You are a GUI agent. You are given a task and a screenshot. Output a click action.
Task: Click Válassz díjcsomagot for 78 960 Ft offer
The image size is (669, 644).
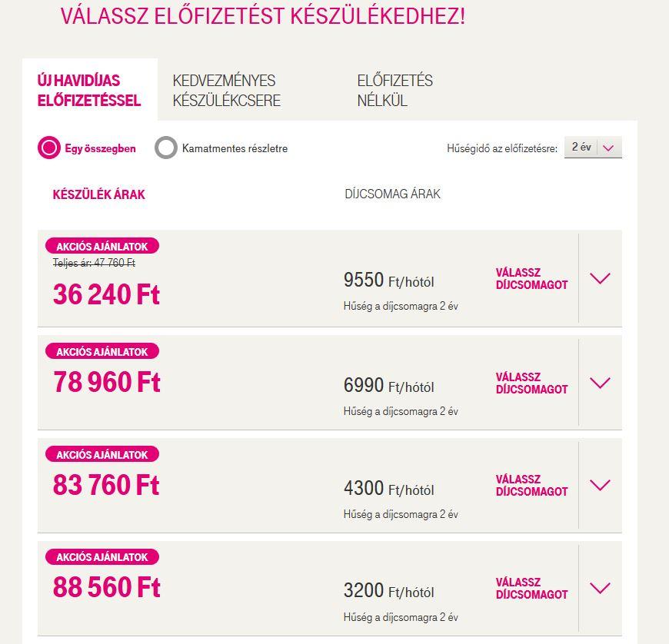[531, 383]
